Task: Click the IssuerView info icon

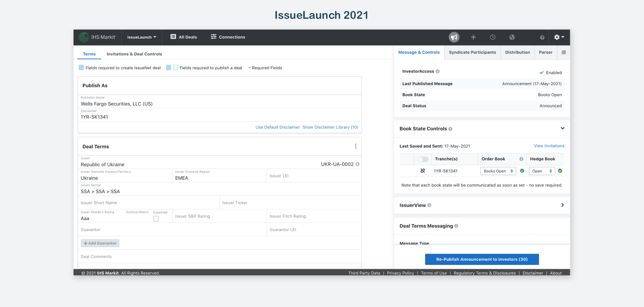Action: tap(429, 205)
